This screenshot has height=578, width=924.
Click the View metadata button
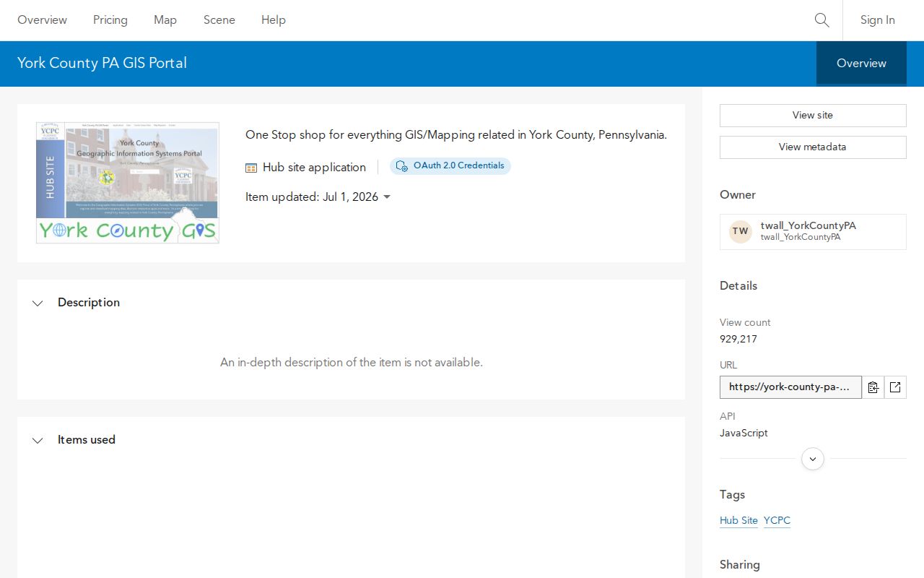(813, 147)
